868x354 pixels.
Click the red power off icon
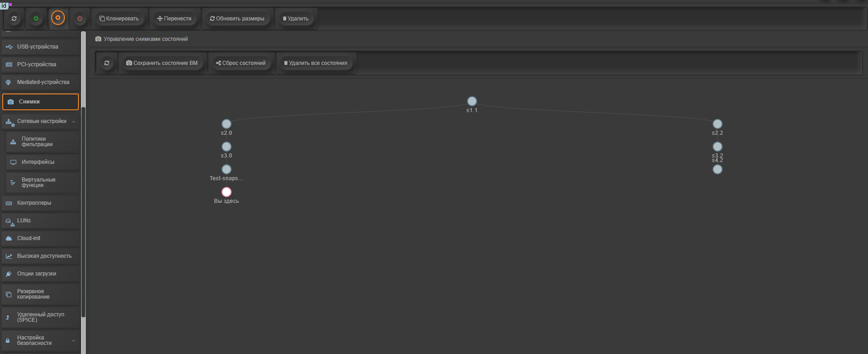80,19
